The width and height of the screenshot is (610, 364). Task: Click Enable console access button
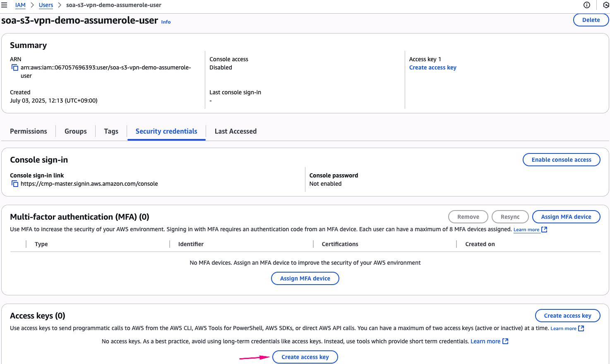click(x=561, y=160)
